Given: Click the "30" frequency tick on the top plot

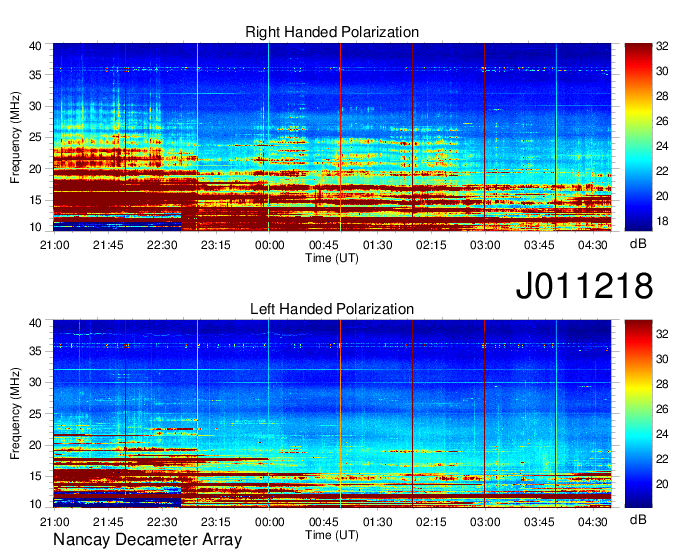Looking at the screenshot, I should (35, 106).
